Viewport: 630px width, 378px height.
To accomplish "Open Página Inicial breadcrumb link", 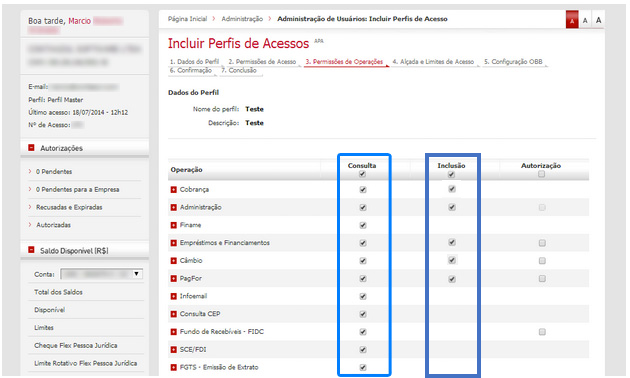I will pyautogui.click(x=187, y=19).
